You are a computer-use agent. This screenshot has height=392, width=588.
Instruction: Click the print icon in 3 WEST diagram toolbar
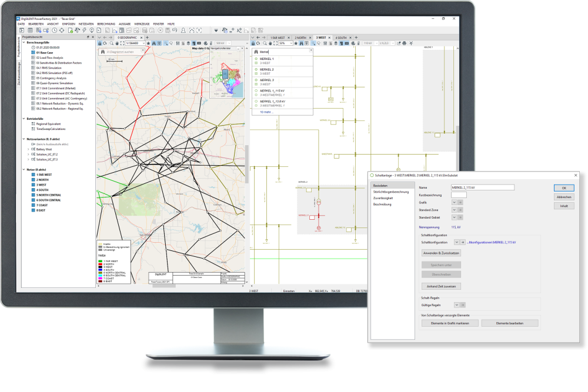pyautogui.click(x=405, y=43)
